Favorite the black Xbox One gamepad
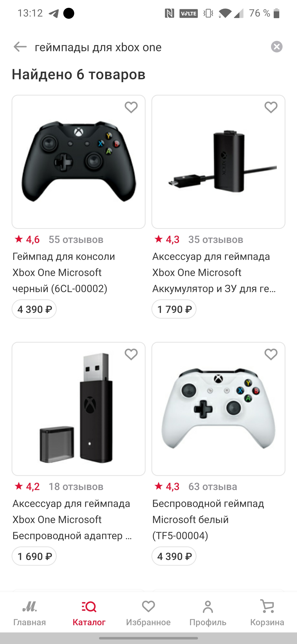This screenshot has height=644, width=297. tap(131, 107)
